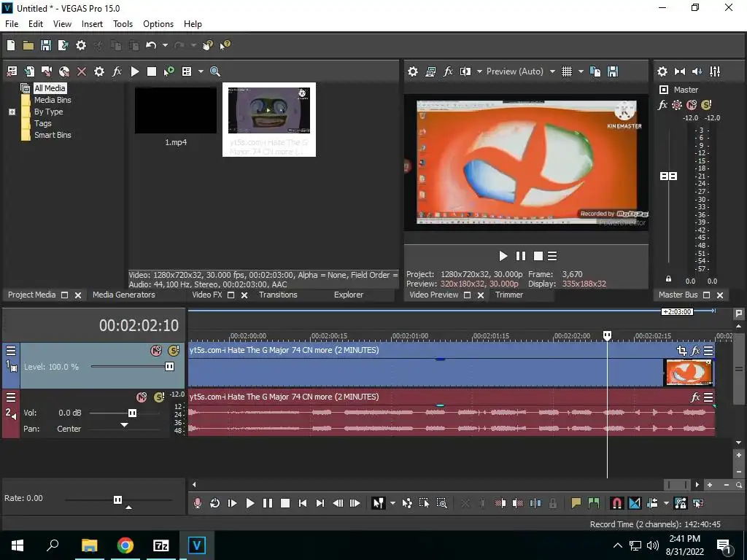Click Pause in the timeline transport bar
The image size is (747, 560).
[268, 503]
